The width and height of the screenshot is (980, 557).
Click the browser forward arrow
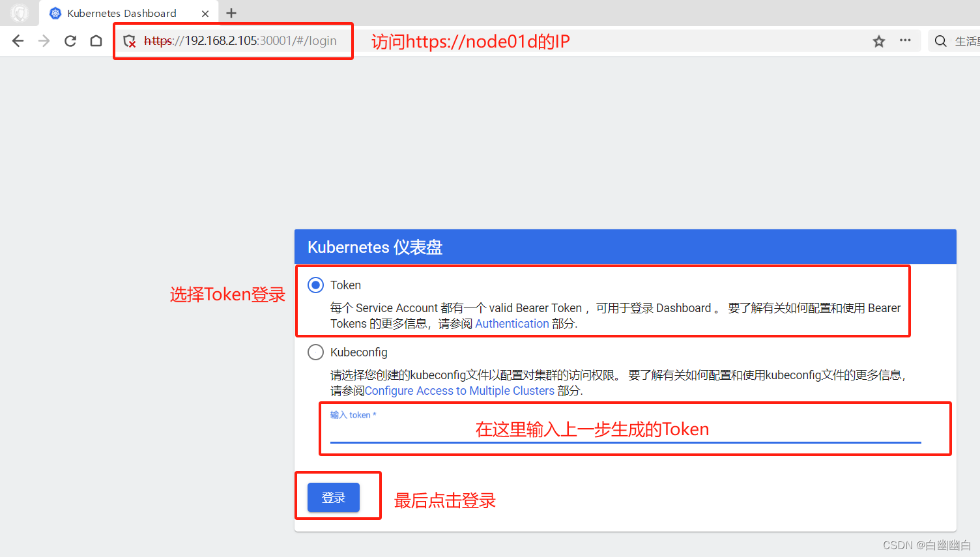pyautogui.click(x=44, y=41)
